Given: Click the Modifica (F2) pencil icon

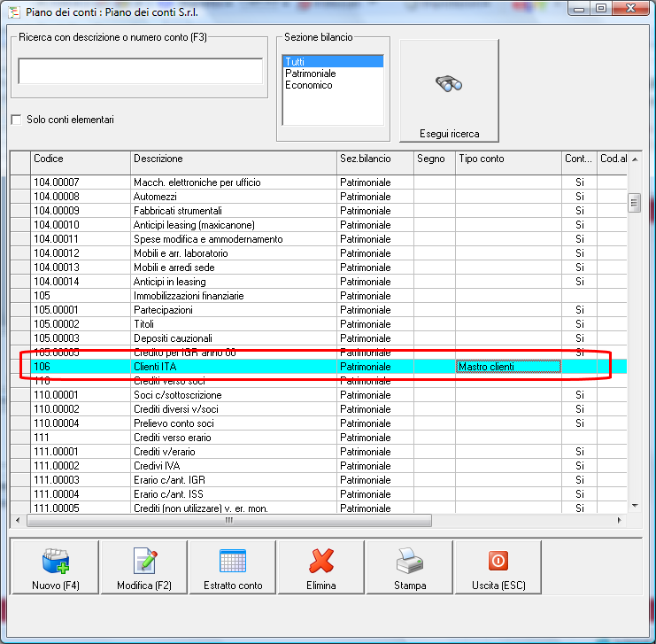Looking at the screenshot, I should [145, 561].
